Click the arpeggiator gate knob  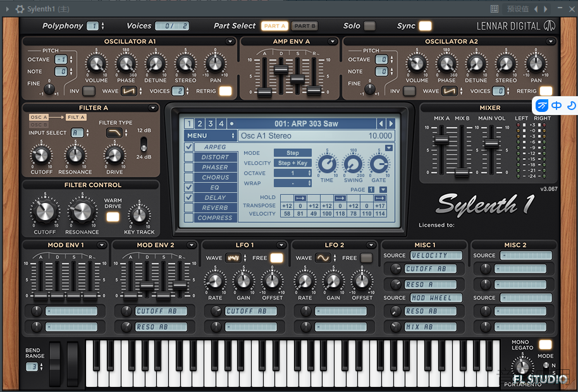click(x=379, y=164)
